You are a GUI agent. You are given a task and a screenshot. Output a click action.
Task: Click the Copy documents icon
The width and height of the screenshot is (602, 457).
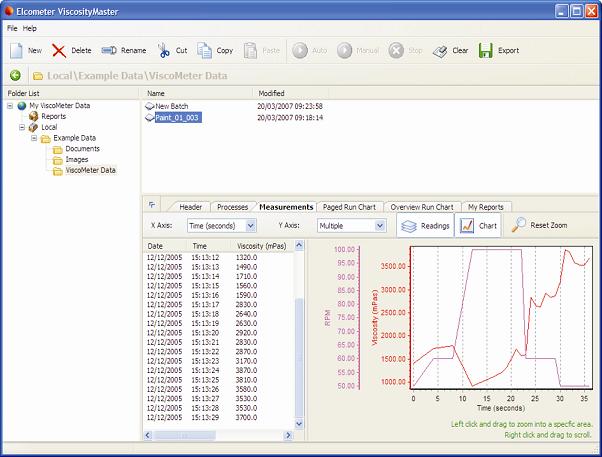[204, 50]
